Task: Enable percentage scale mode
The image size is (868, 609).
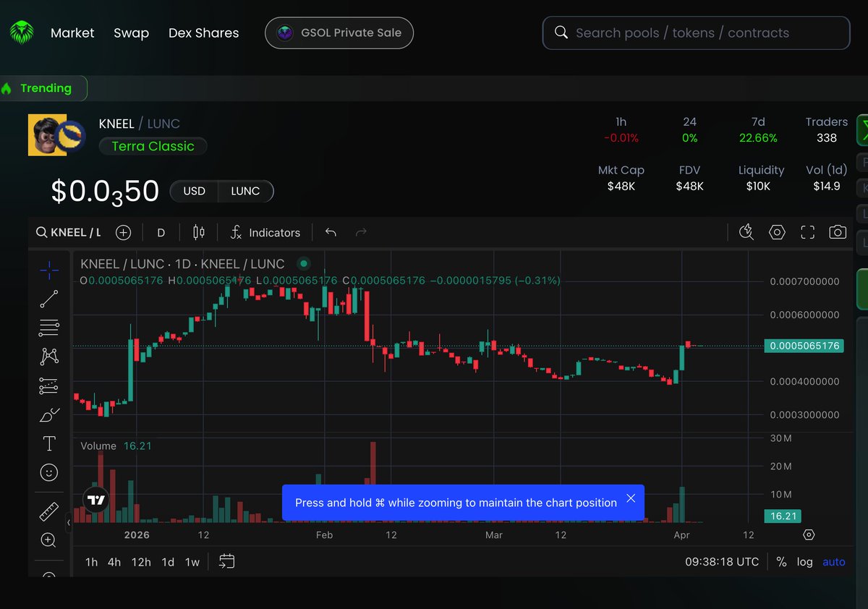Action: pos(781,562)
